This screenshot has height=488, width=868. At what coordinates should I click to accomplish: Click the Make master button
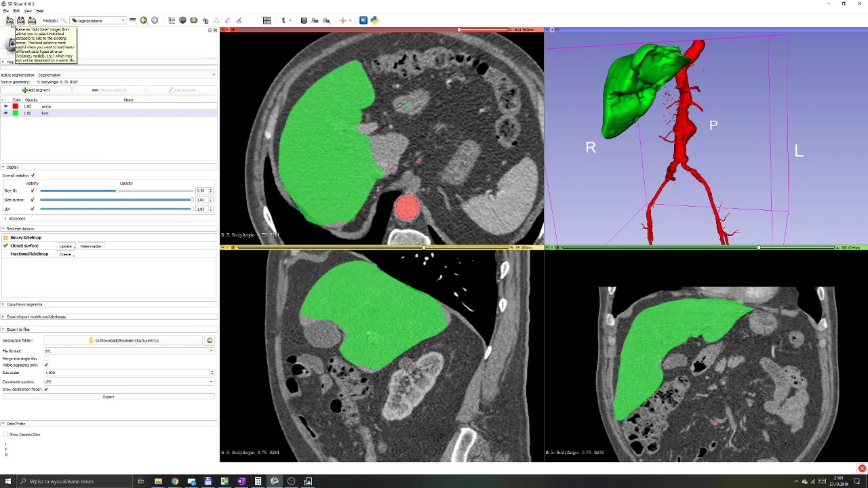[x=91, y=246]
